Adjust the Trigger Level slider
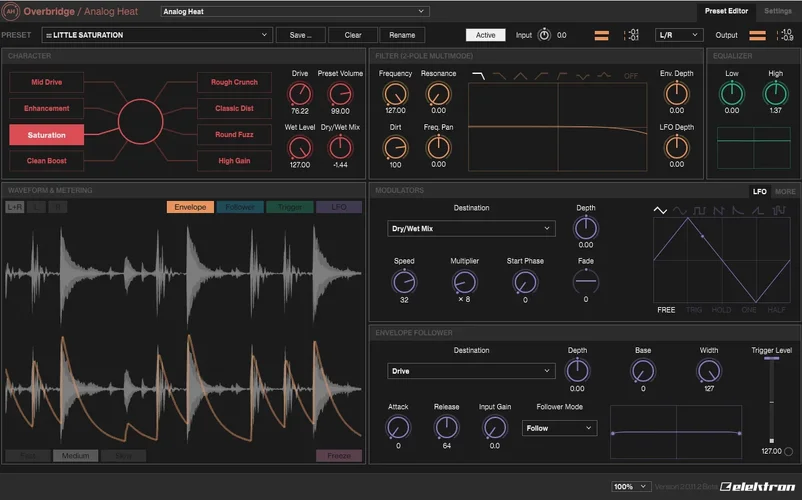 tap(771, 400)
